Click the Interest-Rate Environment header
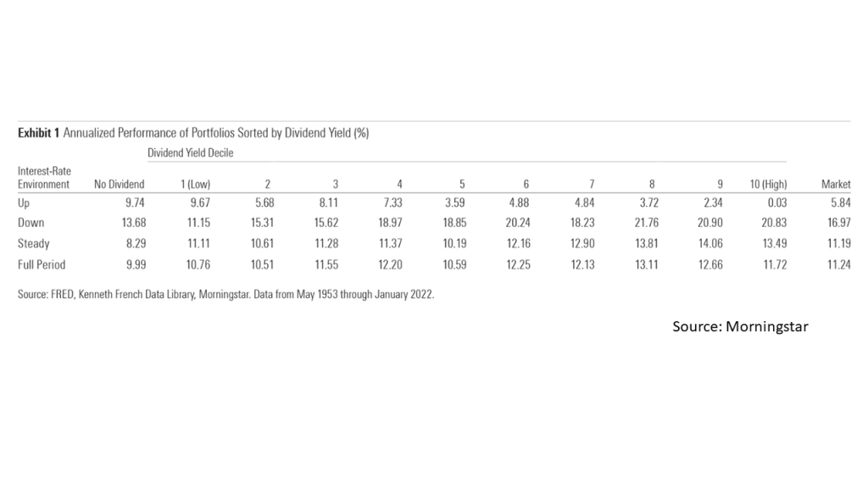The image size is (868, 488). point(44,178)
